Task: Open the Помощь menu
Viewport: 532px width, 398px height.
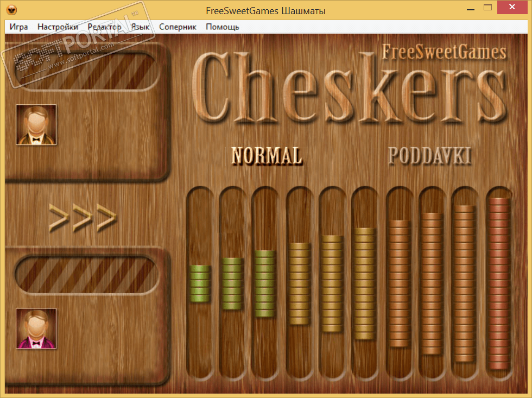Action: pyautogui.click(x=222, y=27)
